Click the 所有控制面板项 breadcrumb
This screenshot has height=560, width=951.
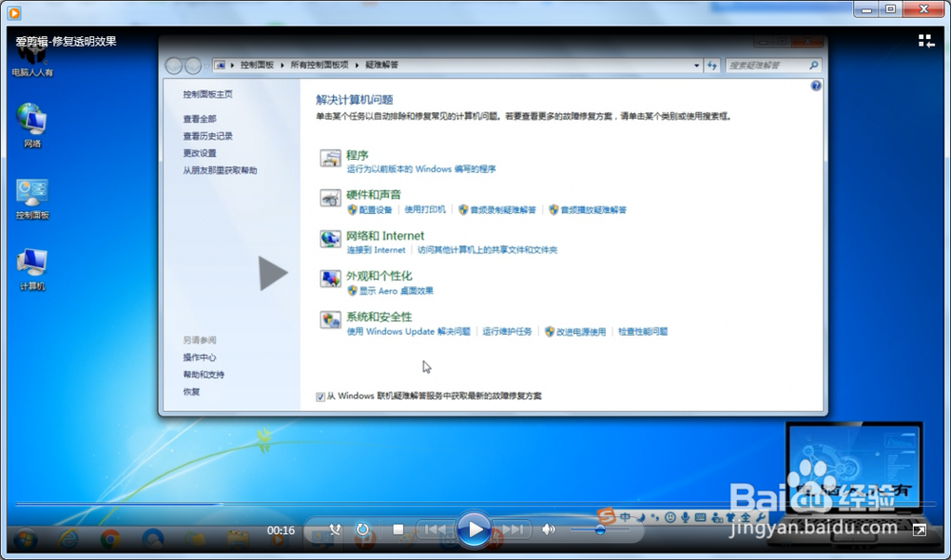[319, 65]
